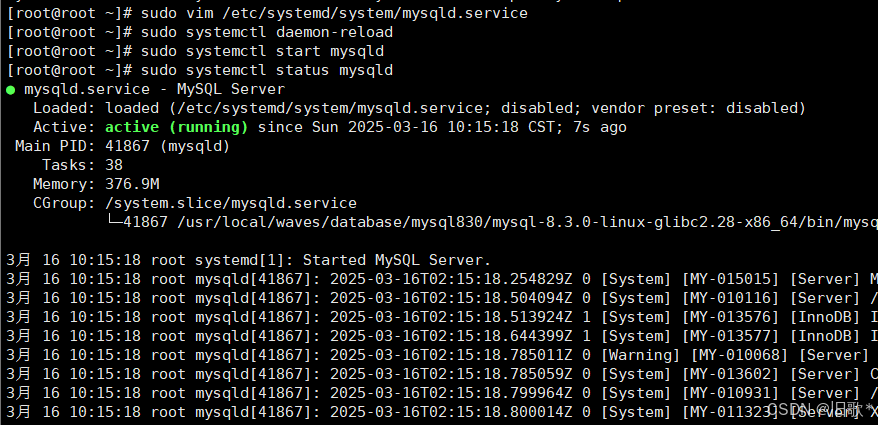Click the green "active (running)" status text
The width and height of the screenshot is (878, 425).
tap(176, 127)
